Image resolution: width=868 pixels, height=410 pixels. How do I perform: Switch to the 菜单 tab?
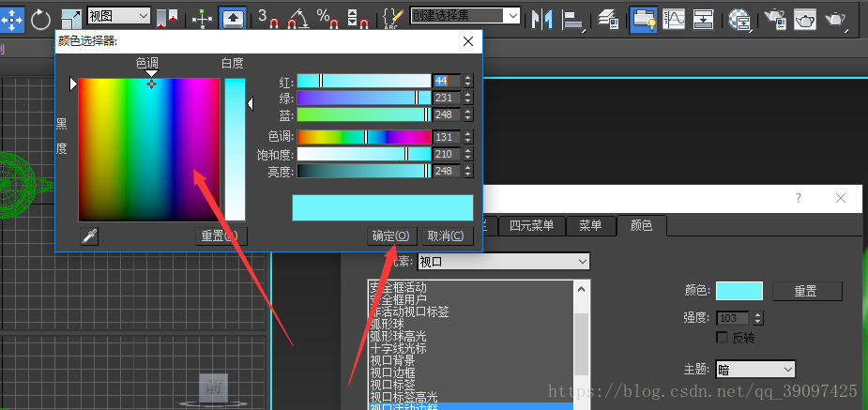pyautogui.click(x=590, y=225)
